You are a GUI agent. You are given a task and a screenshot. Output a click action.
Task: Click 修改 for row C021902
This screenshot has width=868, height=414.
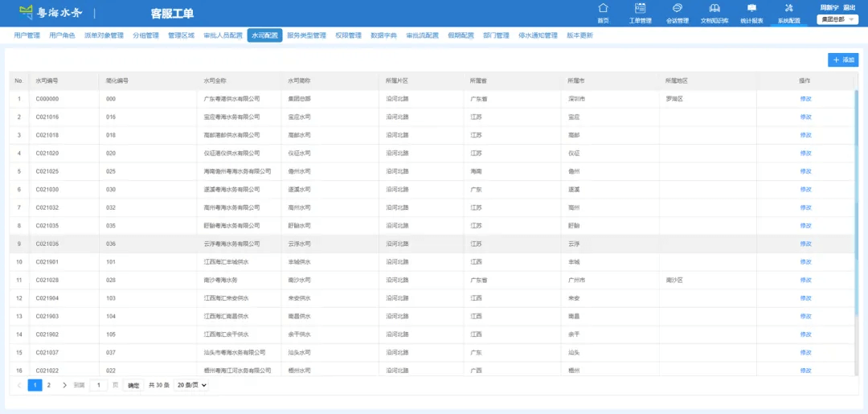[x=805, y=334]
